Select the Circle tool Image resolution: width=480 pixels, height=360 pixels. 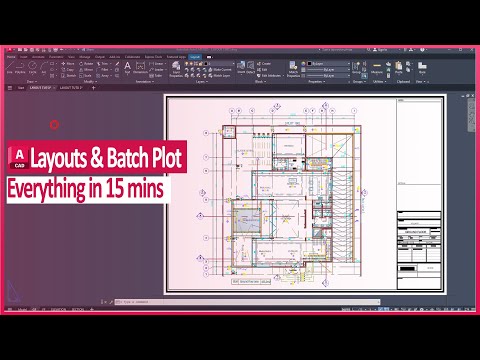click(32, 67)
